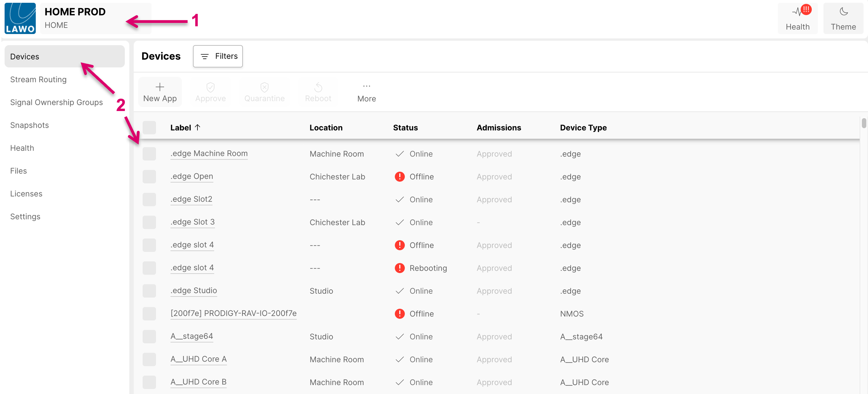Open the More actions menu

366,92
